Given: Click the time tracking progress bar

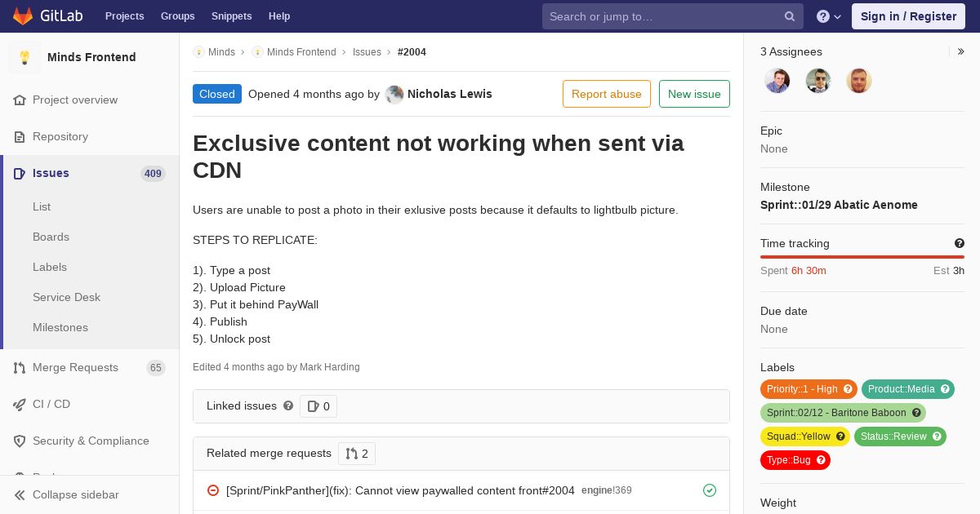Looking at the screenshot, I should tap(862, 257).
